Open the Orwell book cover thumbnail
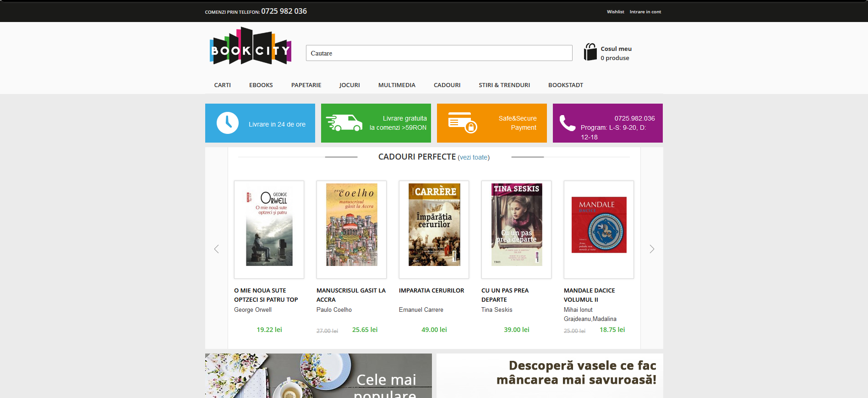 [269, 229]
